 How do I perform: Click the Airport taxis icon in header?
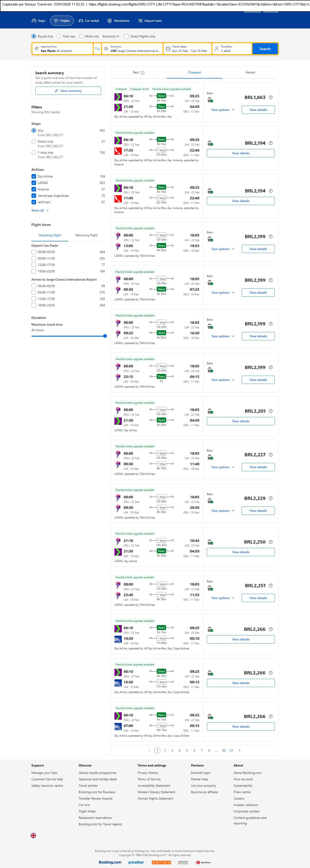(x=140, y=21)
